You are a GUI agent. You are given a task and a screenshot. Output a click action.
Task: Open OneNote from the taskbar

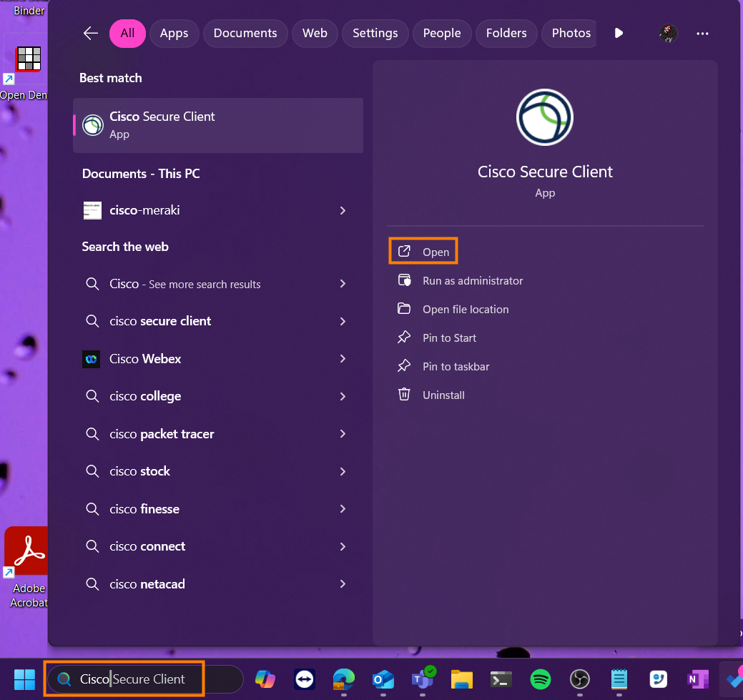click(x=697, y=679)
